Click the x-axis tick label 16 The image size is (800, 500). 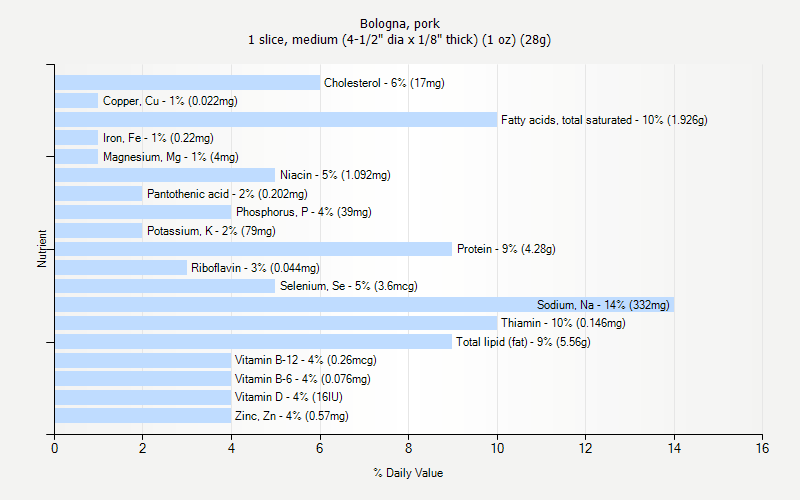(762, 448)
